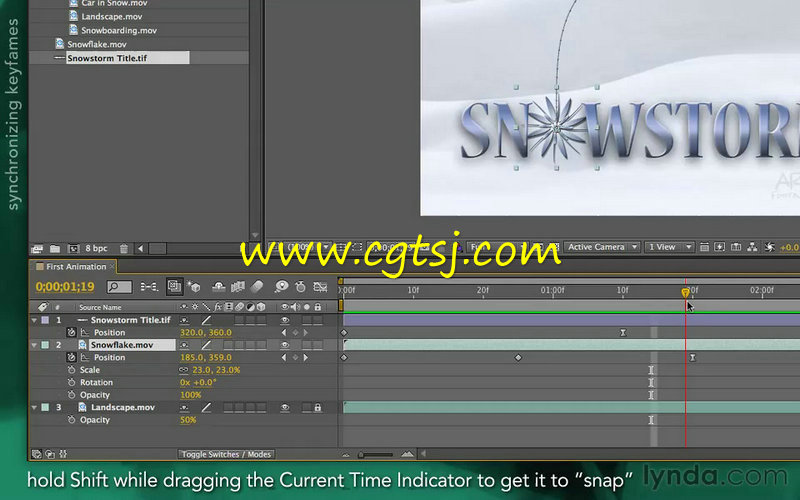This screenshot has width=800, height=500.
Task: Go to previous Snowstorm Title Position keyframe
Action: tap(284, 333)
